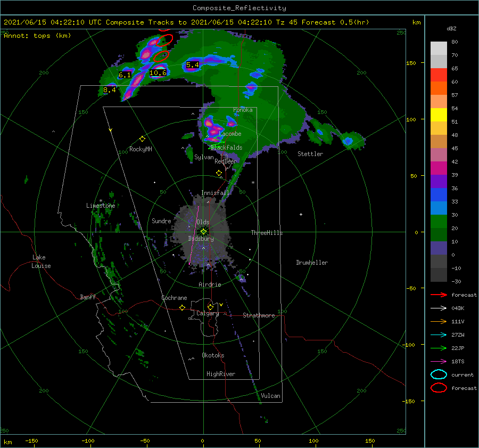
Task: Click the red forecast ellipse legend icon
Action: point(439,388)
